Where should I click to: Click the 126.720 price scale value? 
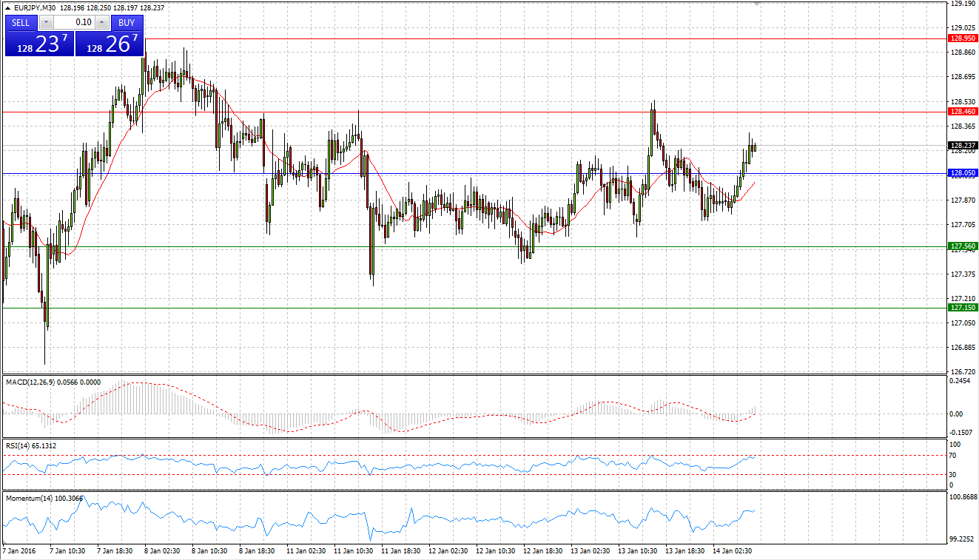pyautogui.click(x=961, y=372)
